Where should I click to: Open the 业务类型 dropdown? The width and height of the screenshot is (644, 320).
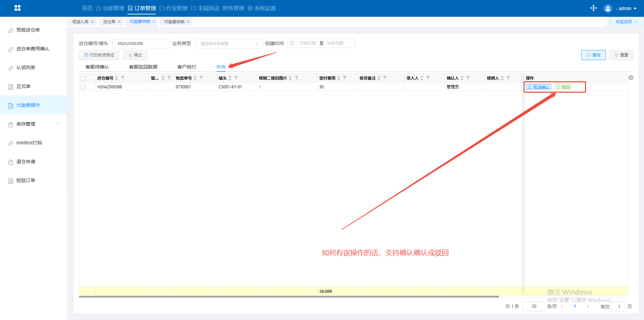click(x=228, y=43)
